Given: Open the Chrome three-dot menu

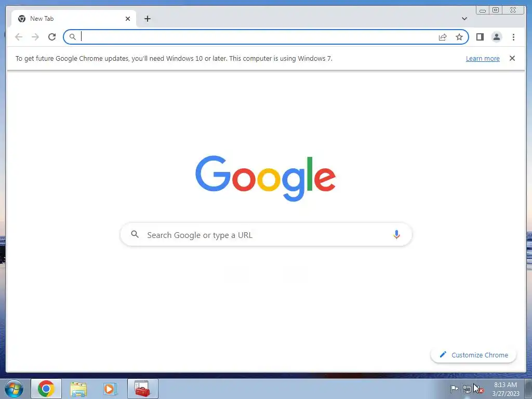Looking at the screenshot, I should (513, 37).
